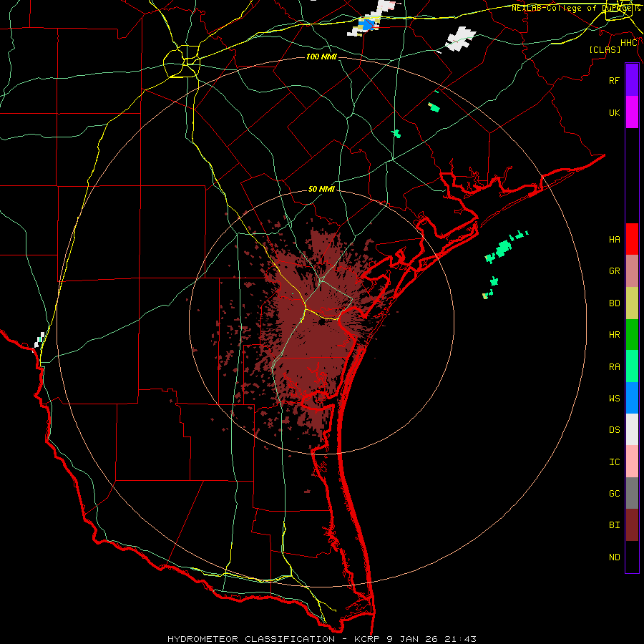Click the DS legend label
The width and height of the screenshot is (644, 644).
(614, 429)
